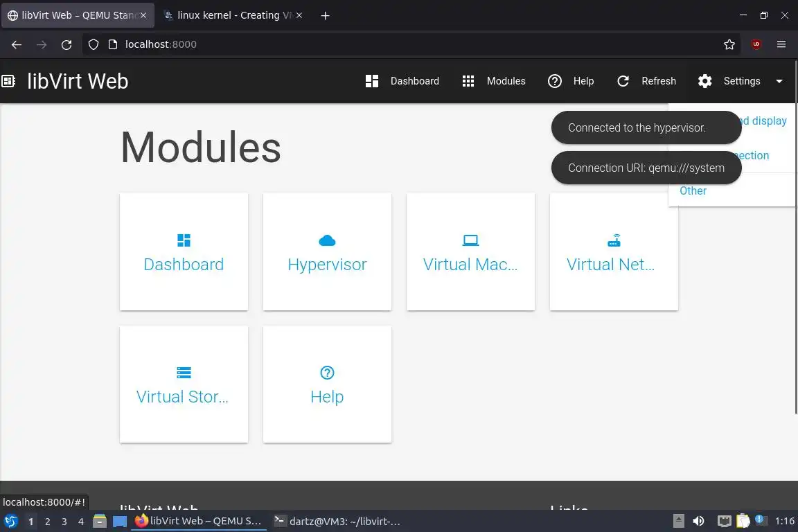This screenshot has width=798, height=532.
Task: Click the shield tracking protection icon
Action: 94,44
